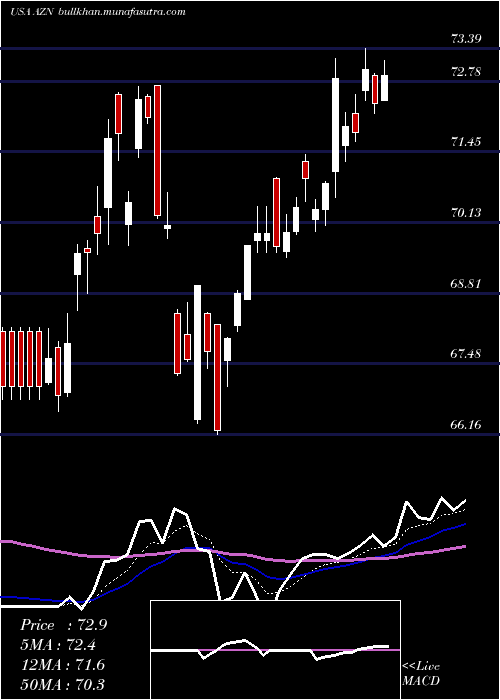Click the 72.78 price level label
The width and height of the screenshot is (500, 700).
tap(466, 72)
